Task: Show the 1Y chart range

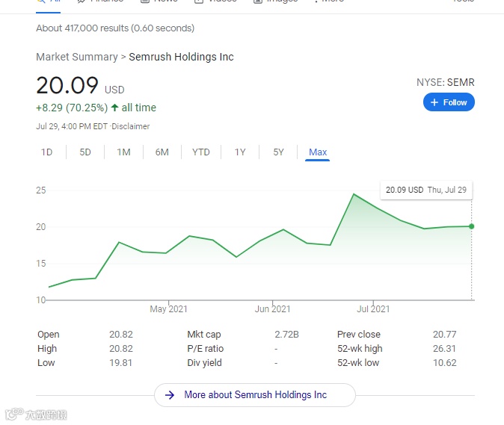Action: pyautogui.click(x=240, y=152)
